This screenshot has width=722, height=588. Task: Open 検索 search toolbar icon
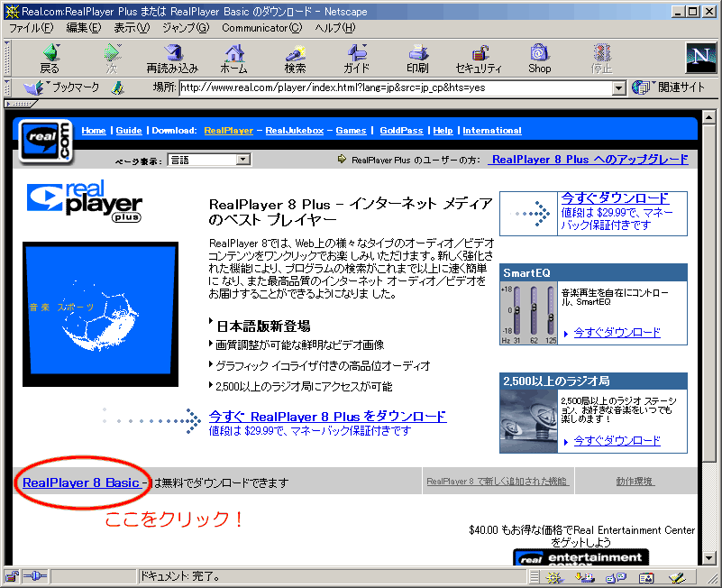(295, 58)
